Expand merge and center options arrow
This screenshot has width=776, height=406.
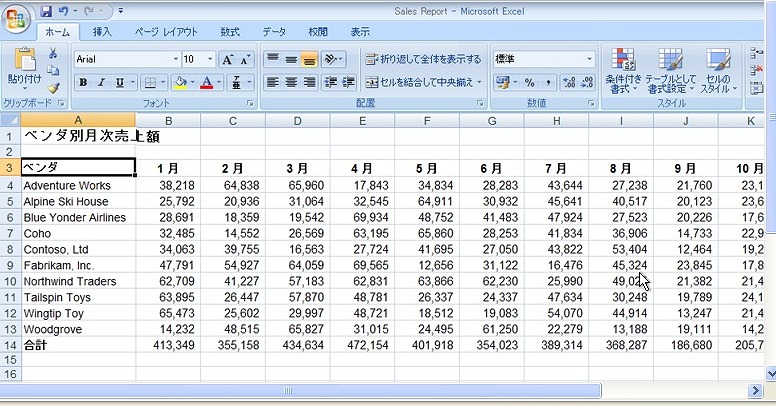pos(480,82)
